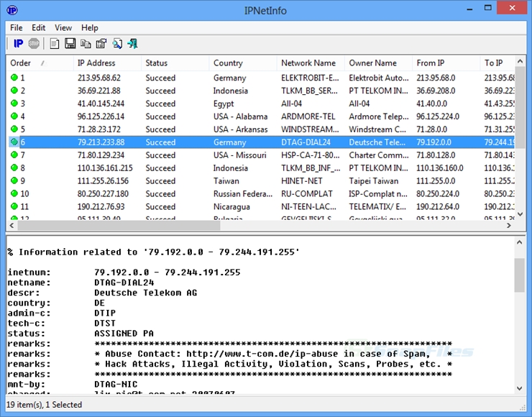The image size is (532, 417).
Task: Click table list scroll-up arrow
Action: pyautogui.click(x=520, y=61)
